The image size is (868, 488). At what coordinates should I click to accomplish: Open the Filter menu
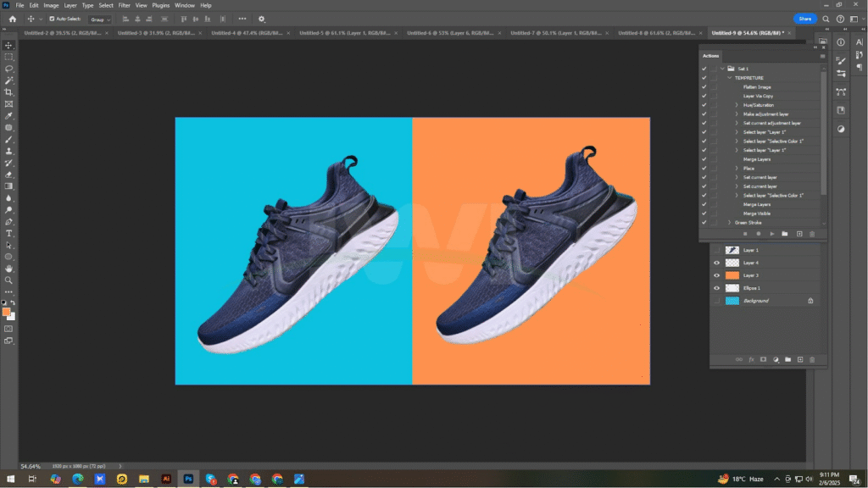124,6
